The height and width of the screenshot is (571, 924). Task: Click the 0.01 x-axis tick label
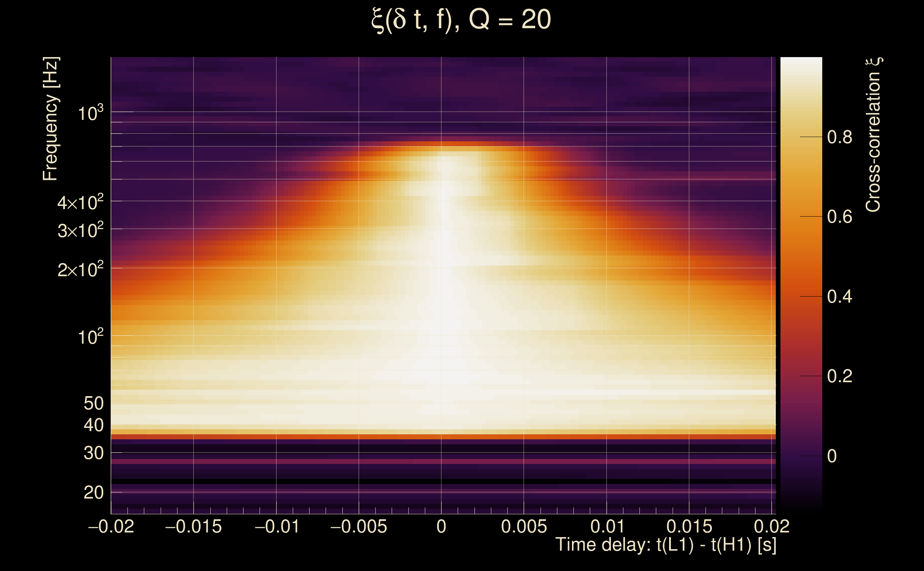[607, 526]
